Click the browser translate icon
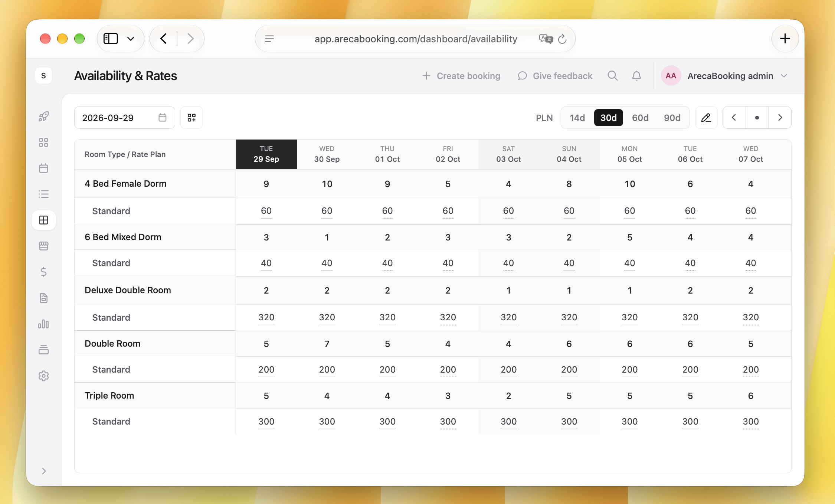The width and height of the screenshot is (835, 504). 546,39
